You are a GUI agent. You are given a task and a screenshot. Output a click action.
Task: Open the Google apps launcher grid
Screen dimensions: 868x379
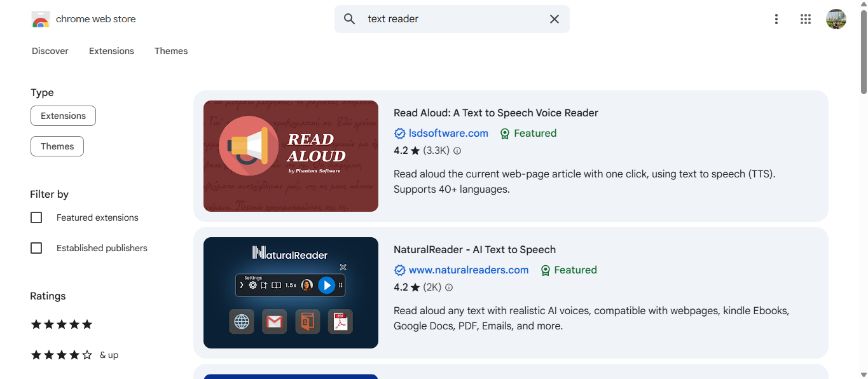click(x=806, y=19)
